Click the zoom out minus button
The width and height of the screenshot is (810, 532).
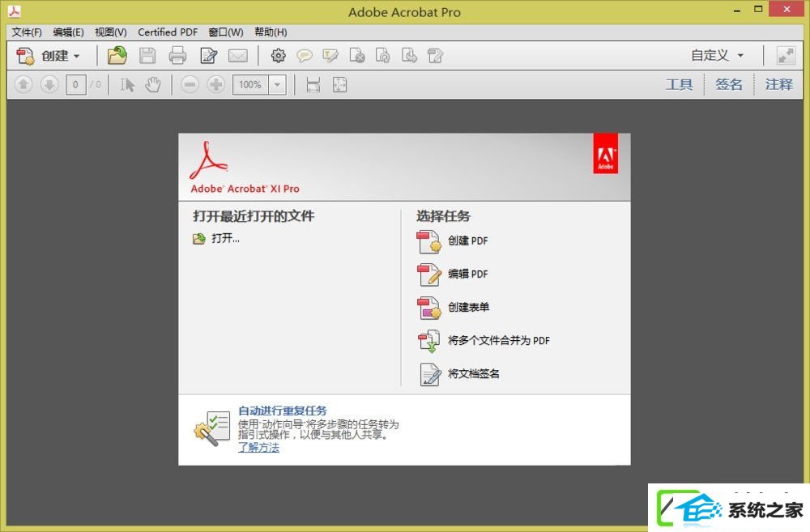click(x=190, y=84)
